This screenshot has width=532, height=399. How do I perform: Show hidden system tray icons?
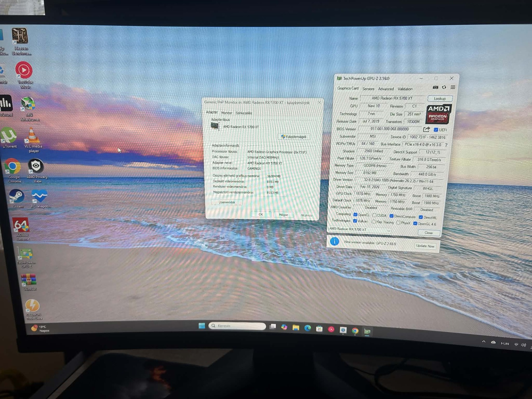(x=484, y=341)
